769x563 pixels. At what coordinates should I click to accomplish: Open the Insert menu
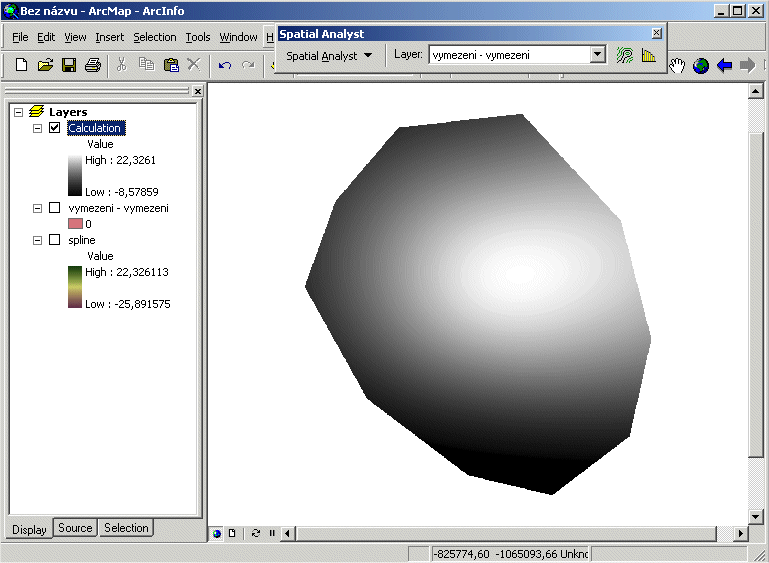(109, 37)
